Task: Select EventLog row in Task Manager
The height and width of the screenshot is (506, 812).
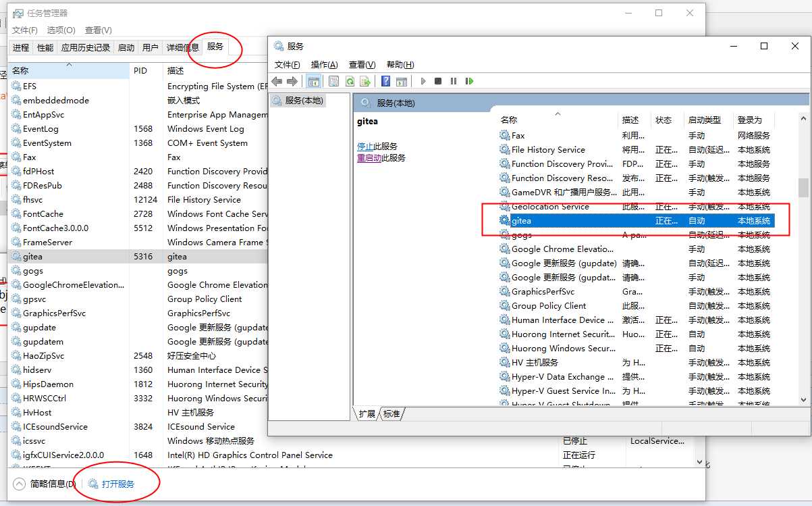Action: (138, 129)
